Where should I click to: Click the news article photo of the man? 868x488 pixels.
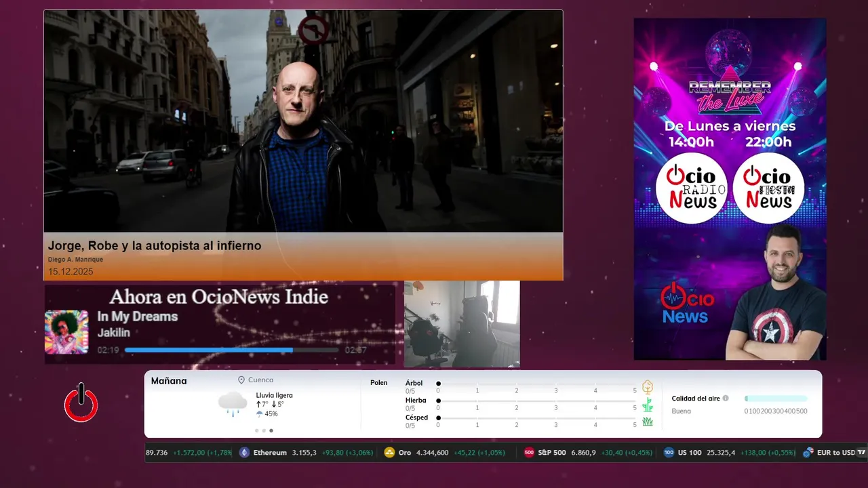[x=303, y=121]
